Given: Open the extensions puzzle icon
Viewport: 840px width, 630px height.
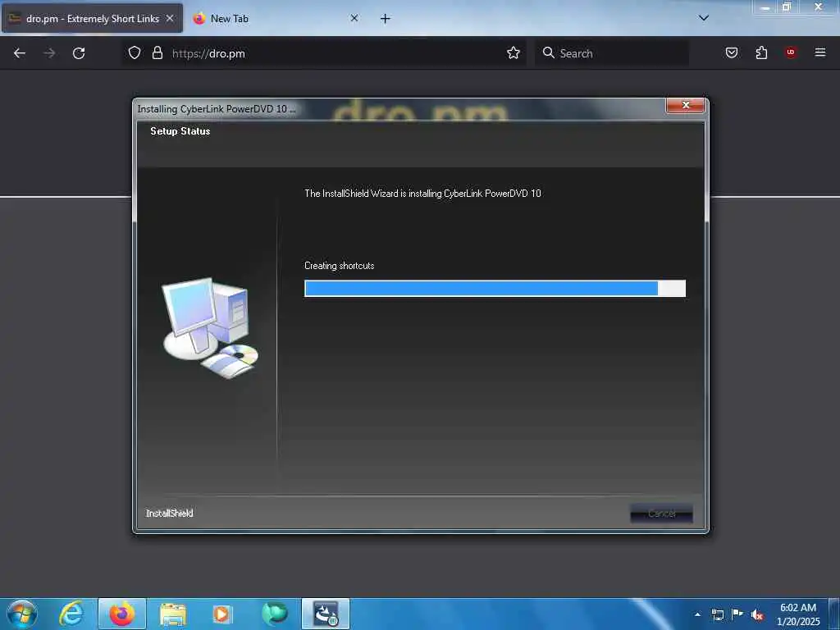Looking at the screenshot, I should pyautogui.click(x=761, y=52).
